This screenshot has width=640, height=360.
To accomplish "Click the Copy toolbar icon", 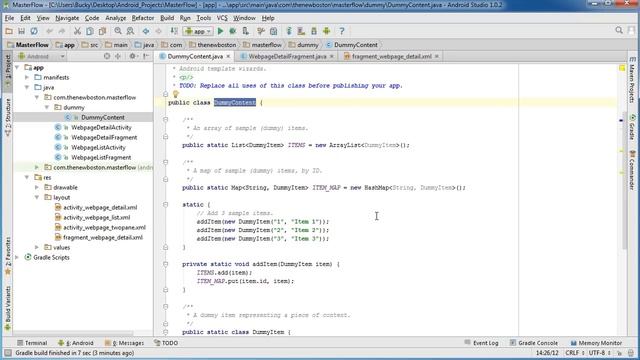I will coord(90,31).
